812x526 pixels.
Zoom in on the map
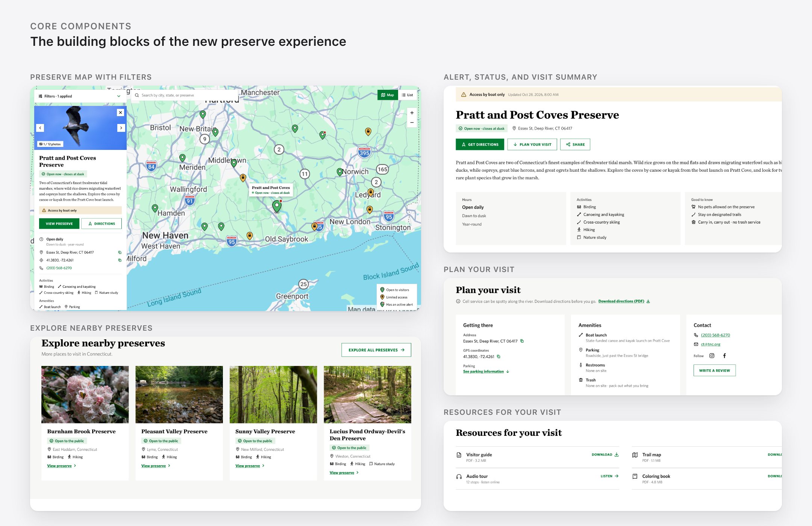[x=412, y=113]
